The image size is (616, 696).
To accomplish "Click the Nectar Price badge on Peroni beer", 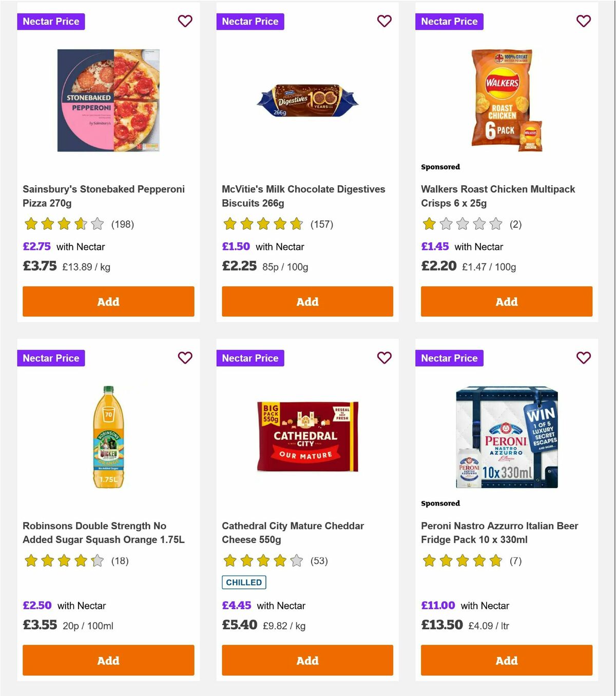I will click(449, 358).
